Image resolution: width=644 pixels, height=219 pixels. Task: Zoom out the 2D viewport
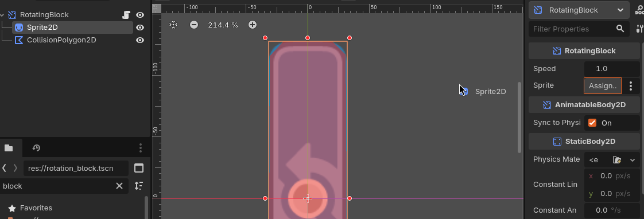pos(194,25)
